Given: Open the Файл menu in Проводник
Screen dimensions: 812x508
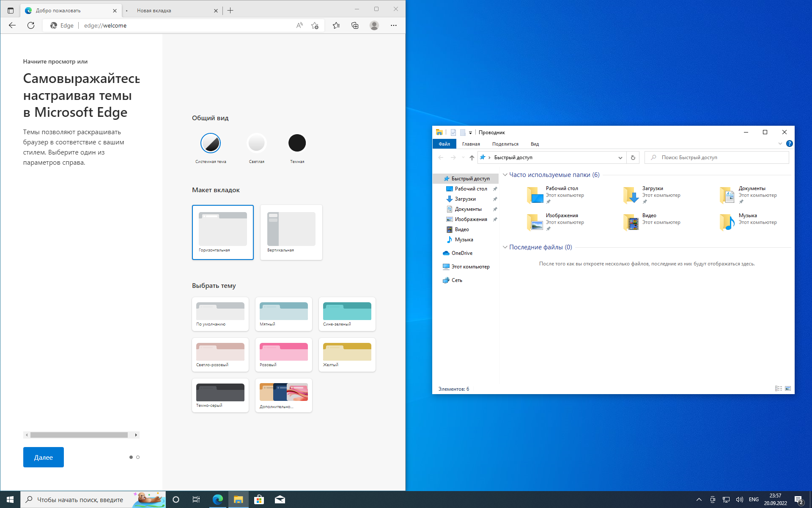Looking at the screenshot, I should 444,144.
